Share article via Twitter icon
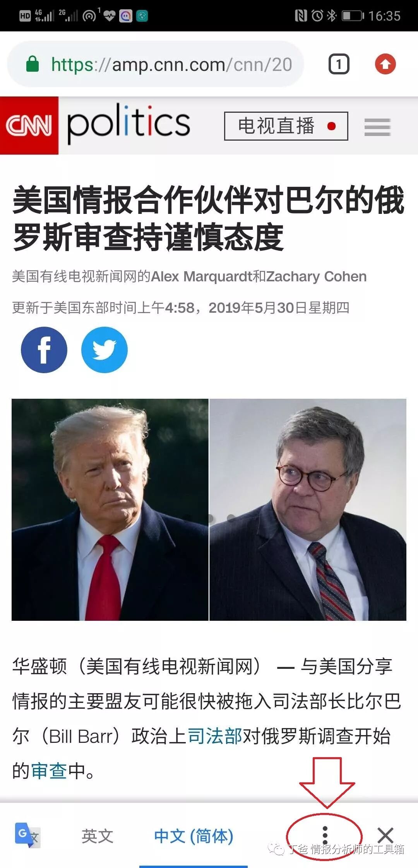The width and height of the screenshot is (418, 868). tap(104, 350)
